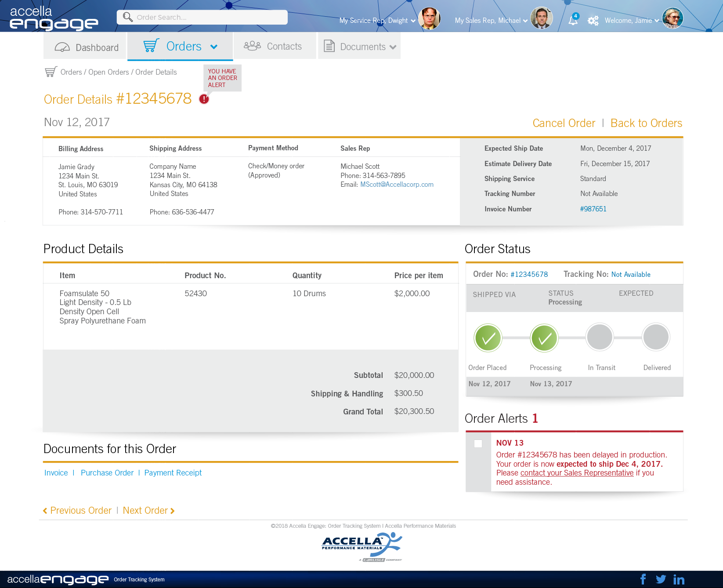Viewport: 723px width, 588px height.
Task: Click Jamie's profile avatar
Action: coord(672,18)
